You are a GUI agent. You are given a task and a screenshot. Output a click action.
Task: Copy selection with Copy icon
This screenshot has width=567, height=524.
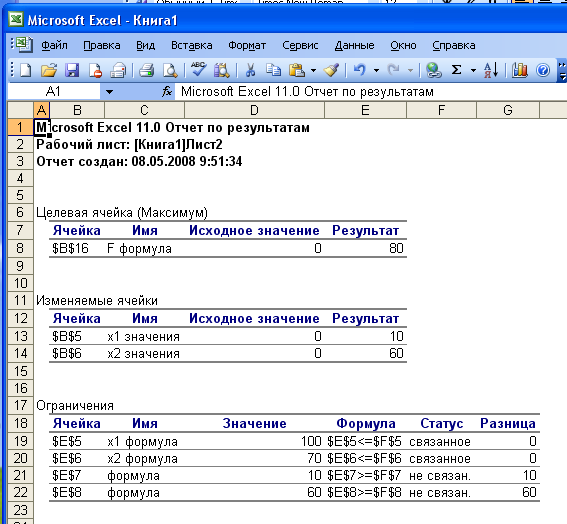tap(273, 70)
